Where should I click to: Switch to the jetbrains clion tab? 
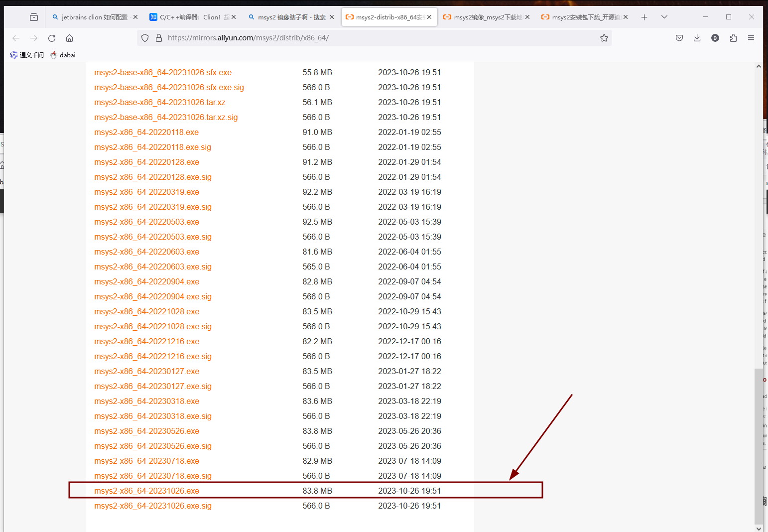(x=92, y=16)
